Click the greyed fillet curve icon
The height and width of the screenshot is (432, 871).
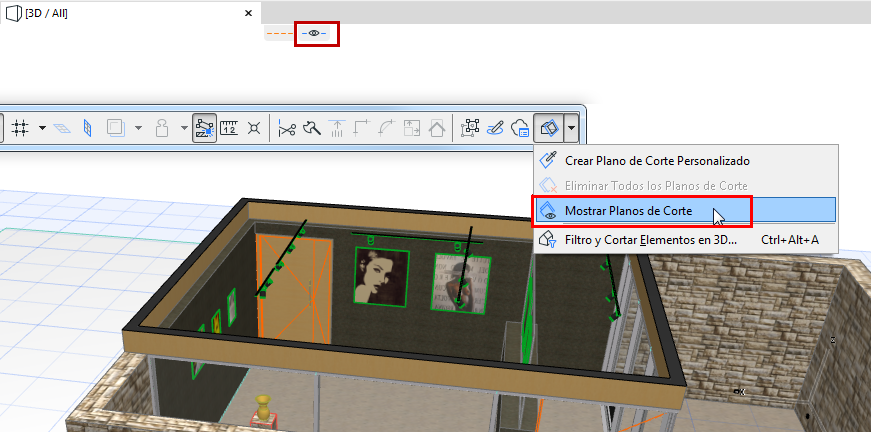pos(387,128)
